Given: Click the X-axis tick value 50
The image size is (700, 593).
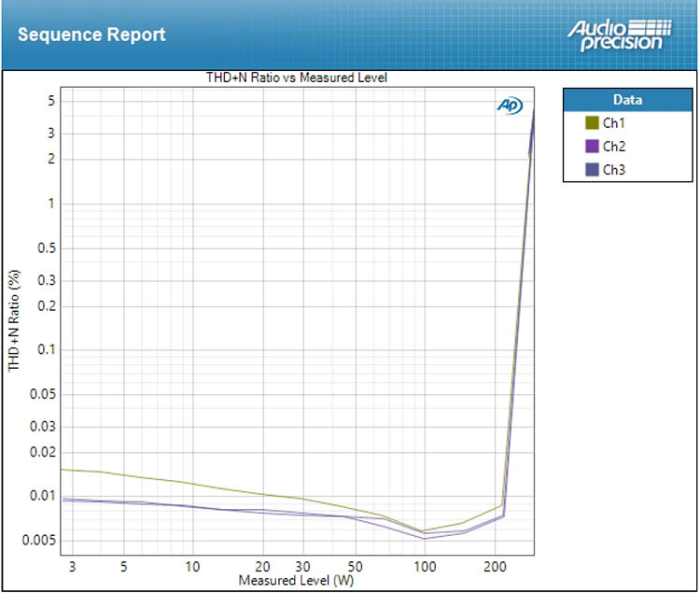Looking at the screenshot, I should 355,567.
